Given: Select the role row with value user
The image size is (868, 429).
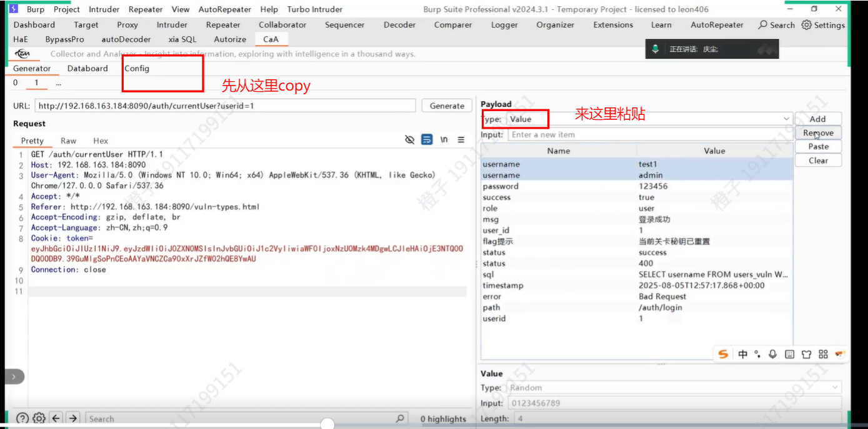Looking at the screenshot, I should (x=636, y=208).
